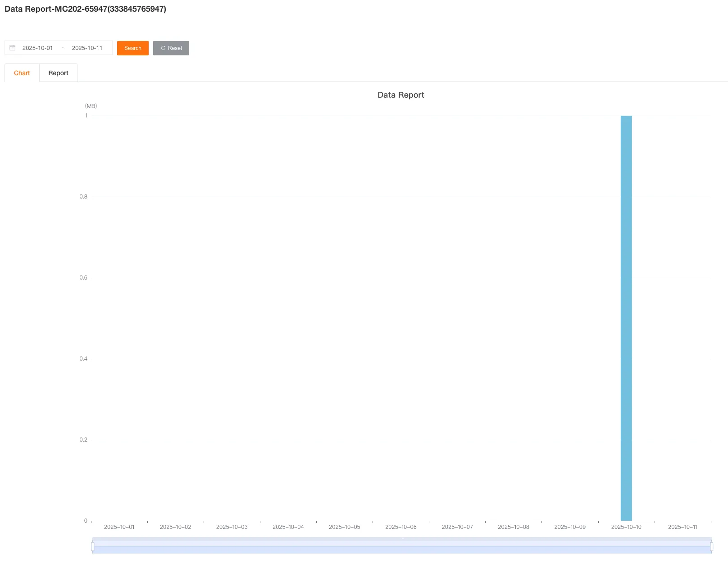Select the blue data bar for 2025-10-10

(626, 315)
